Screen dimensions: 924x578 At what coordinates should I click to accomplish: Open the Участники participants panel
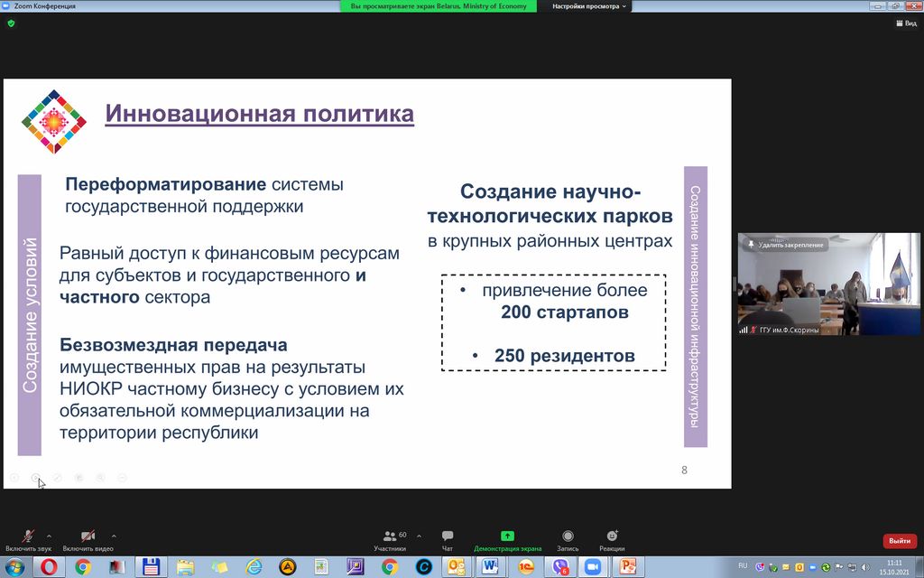point(390,540)
